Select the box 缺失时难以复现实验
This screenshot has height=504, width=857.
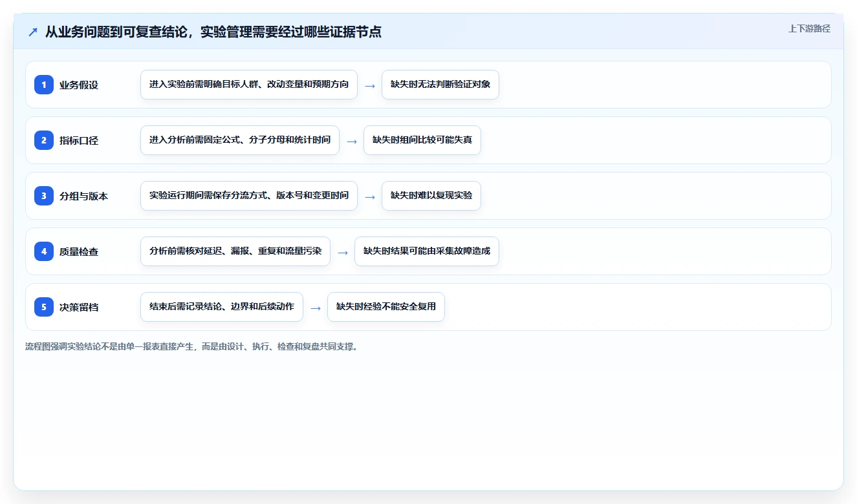(431, 196)
